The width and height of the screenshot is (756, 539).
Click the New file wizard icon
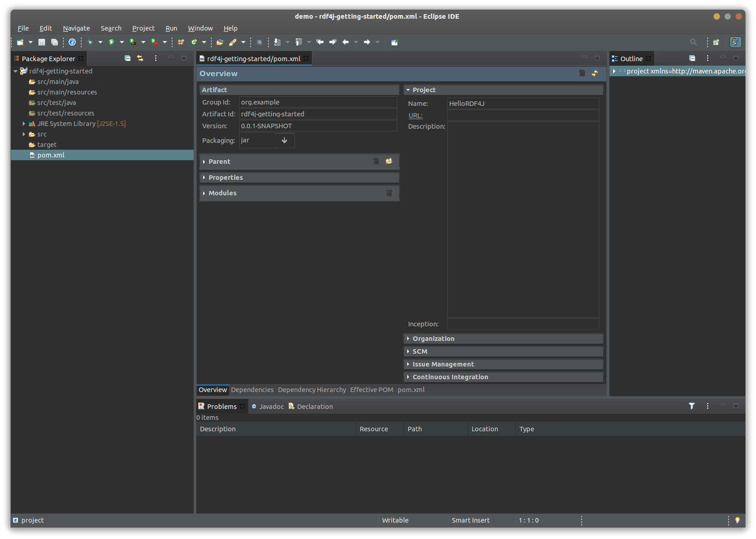click(x=20, y=42)
